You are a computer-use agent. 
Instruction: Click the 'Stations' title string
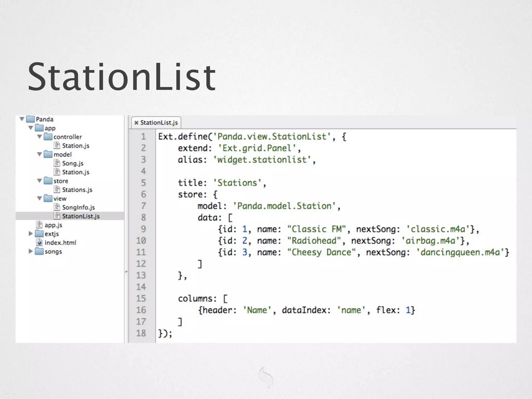pos(237,183)
